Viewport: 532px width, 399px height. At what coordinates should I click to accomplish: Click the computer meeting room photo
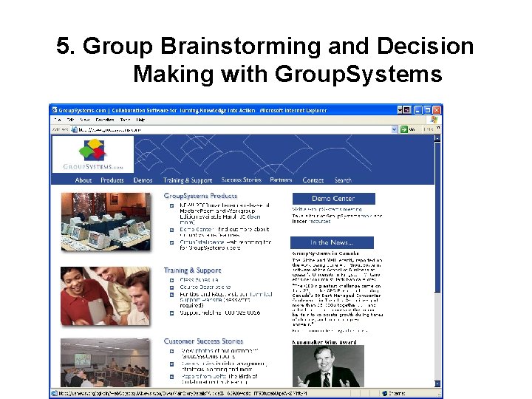[x=106, y=222]
